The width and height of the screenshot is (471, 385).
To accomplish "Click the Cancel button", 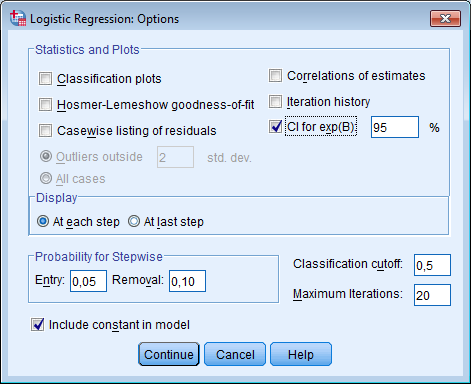I will pyautogui.click(x=235, y=354).
